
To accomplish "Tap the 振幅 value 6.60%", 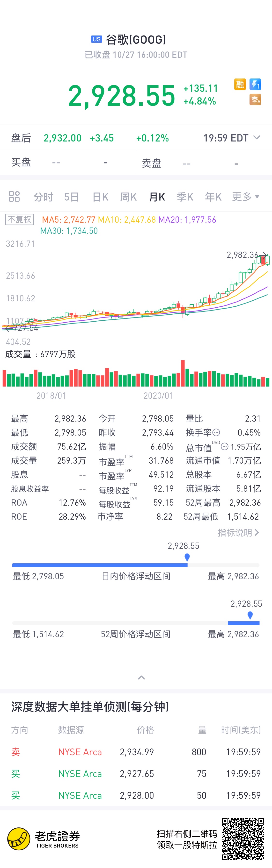I will tap(162, 446).
